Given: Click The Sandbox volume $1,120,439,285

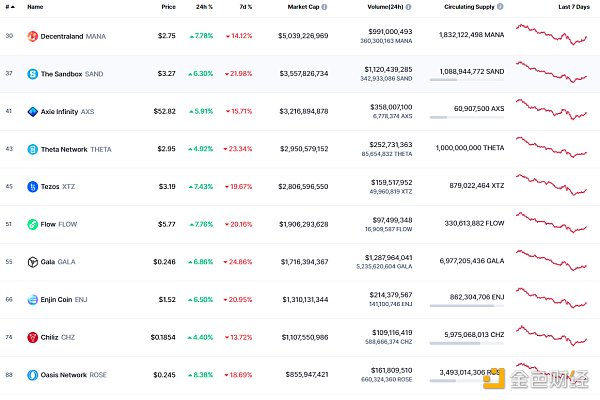Looking at the screenshot, I should click(388, 69).
